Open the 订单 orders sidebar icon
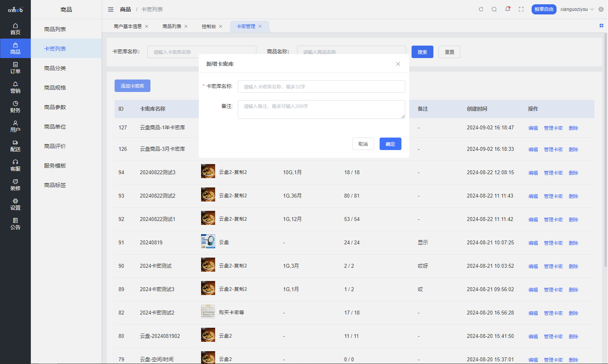This screenshot has width=608, height=364. click(x=15, y=68)
